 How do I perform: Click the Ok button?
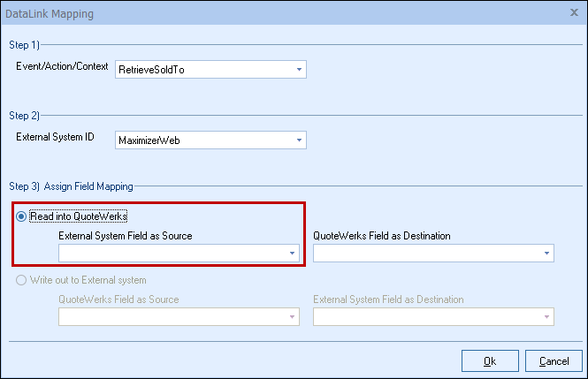click(x=490, y=360)
